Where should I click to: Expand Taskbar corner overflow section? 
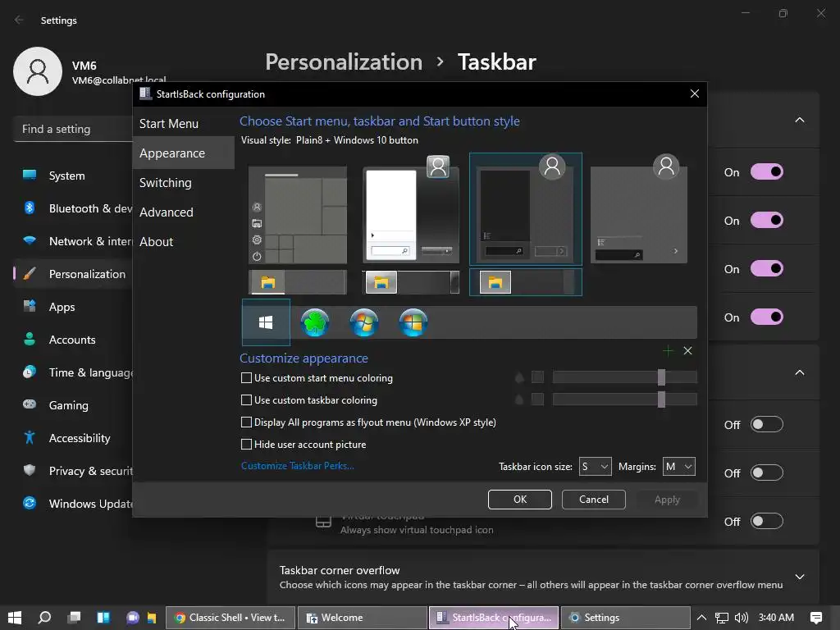[x=800, y=577]
